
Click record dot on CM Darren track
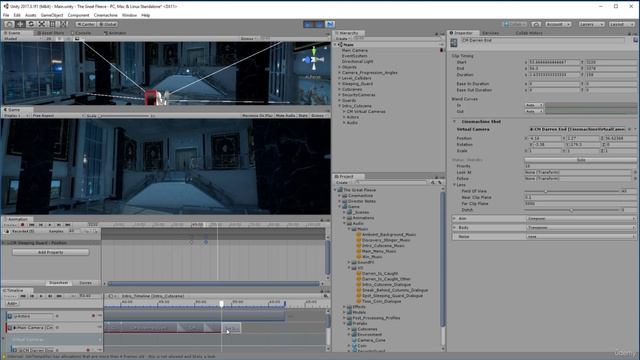pos(88,350)
